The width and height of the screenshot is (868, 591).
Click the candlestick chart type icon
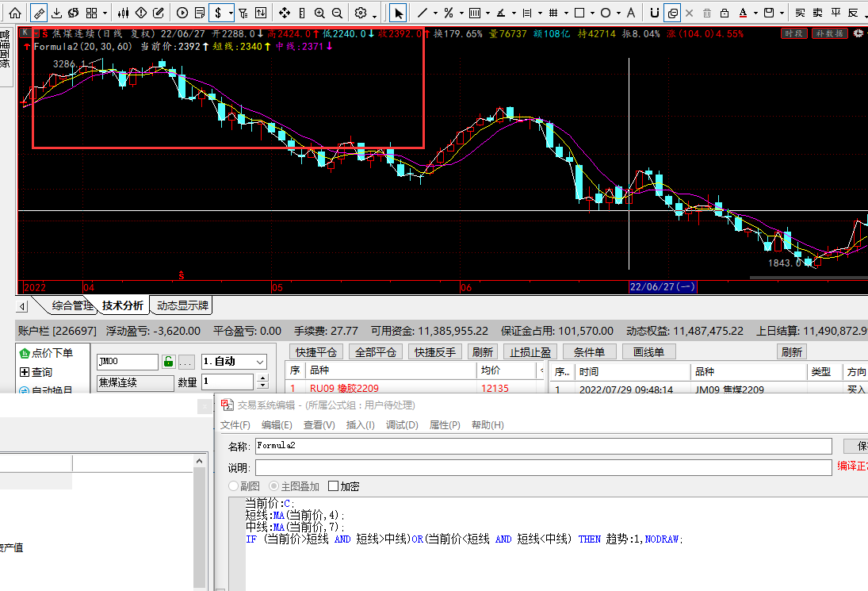pyautogui.click(x=124, y=12)
